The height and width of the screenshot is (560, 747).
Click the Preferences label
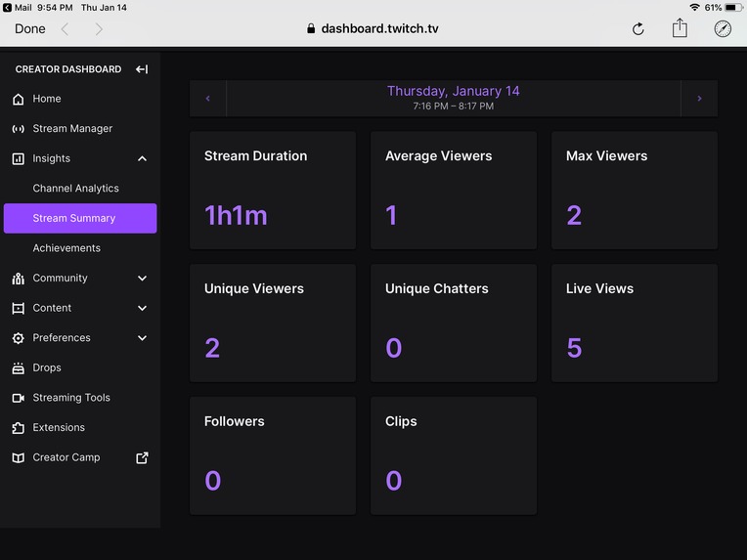(62, 338)
